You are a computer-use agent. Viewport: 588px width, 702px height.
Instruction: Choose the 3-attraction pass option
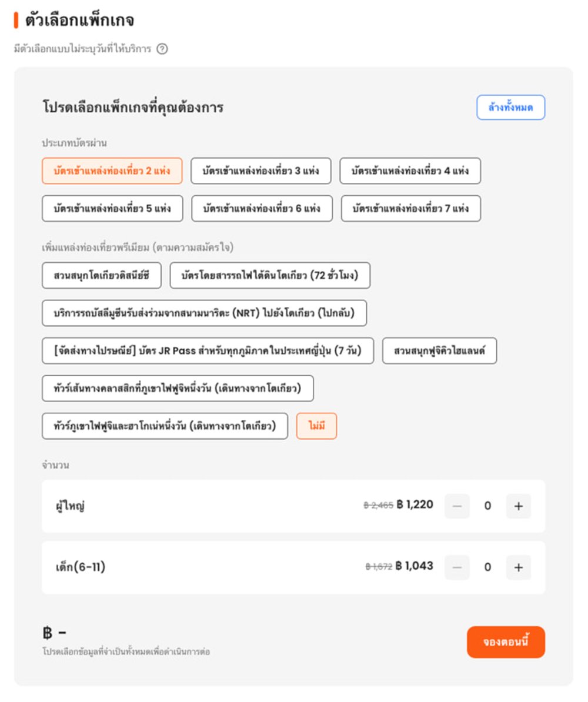coord(260,171)
